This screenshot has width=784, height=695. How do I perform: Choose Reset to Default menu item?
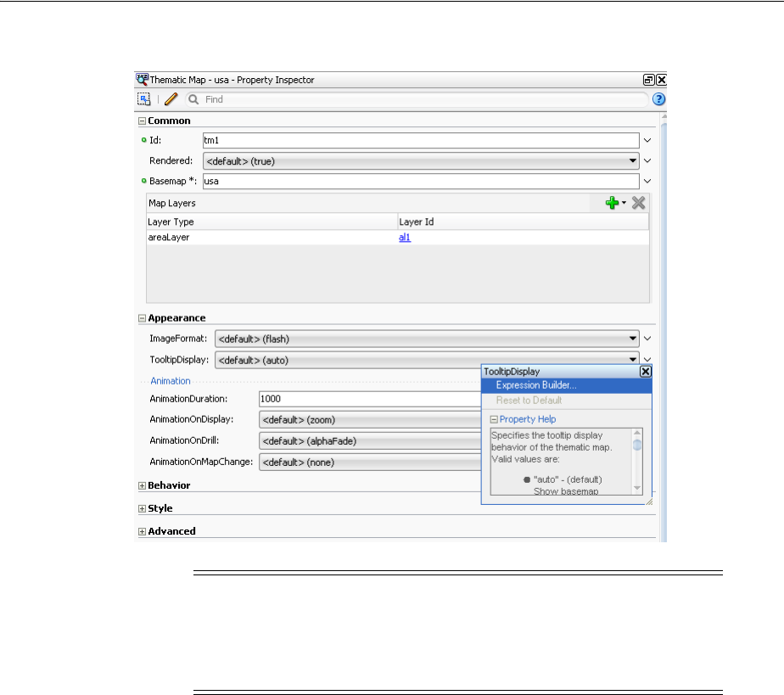567,401
